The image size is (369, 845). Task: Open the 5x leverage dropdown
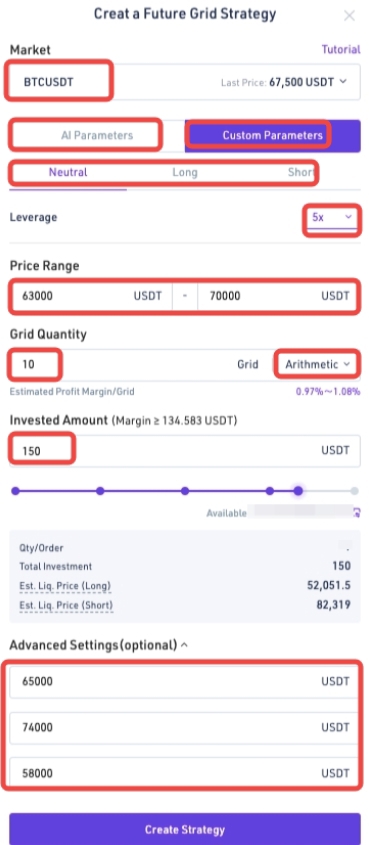tap(332, 217)
